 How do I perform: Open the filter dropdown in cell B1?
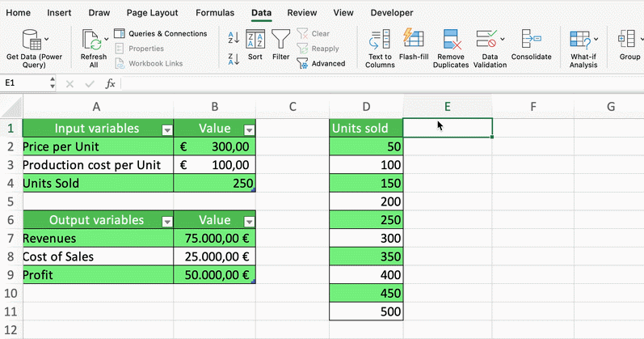(x=248, y=129)
